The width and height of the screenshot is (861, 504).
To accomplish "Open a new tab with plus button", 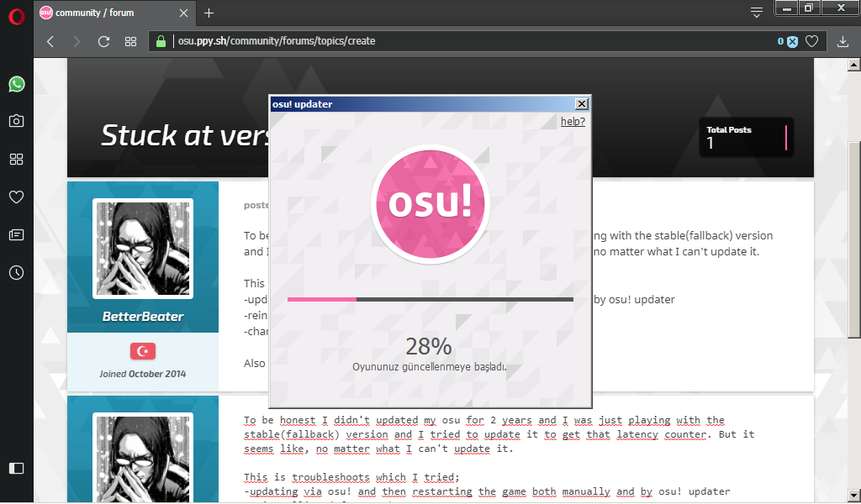I will (209, 13).
